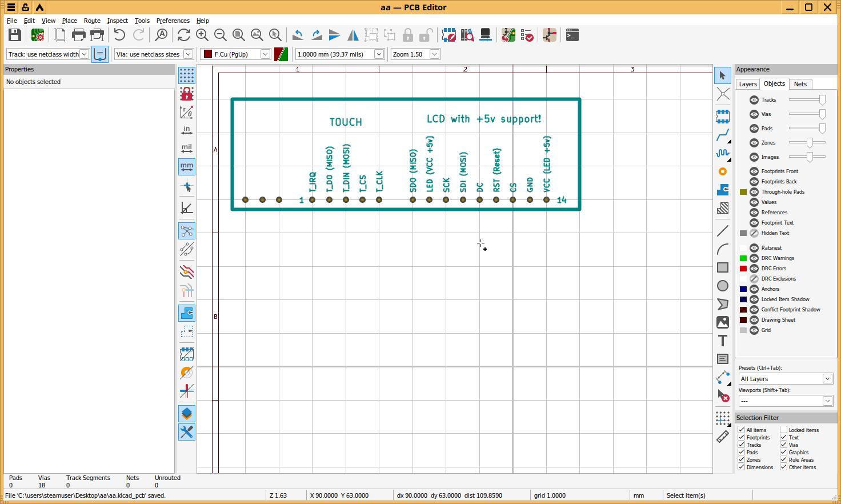Choose the Draw Rectangle tool
This screenshot has width=841, height=504.
pos(723,267)
